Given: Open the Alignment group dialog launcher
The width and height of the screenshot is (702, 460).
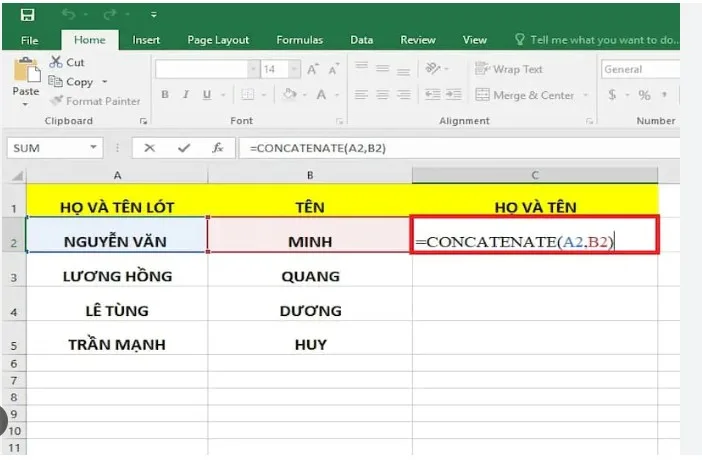Looking at the screenshot, I should pyautogui.click(x=590, y=121).
